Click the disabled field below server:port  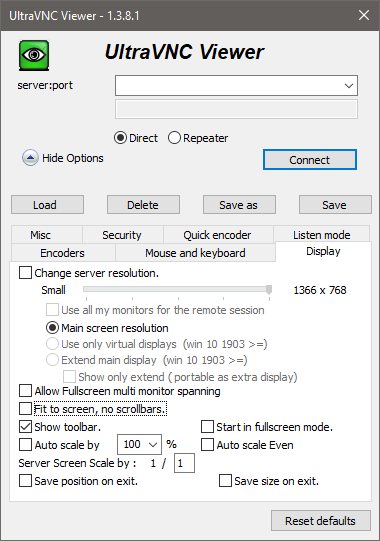pos(236,109)
